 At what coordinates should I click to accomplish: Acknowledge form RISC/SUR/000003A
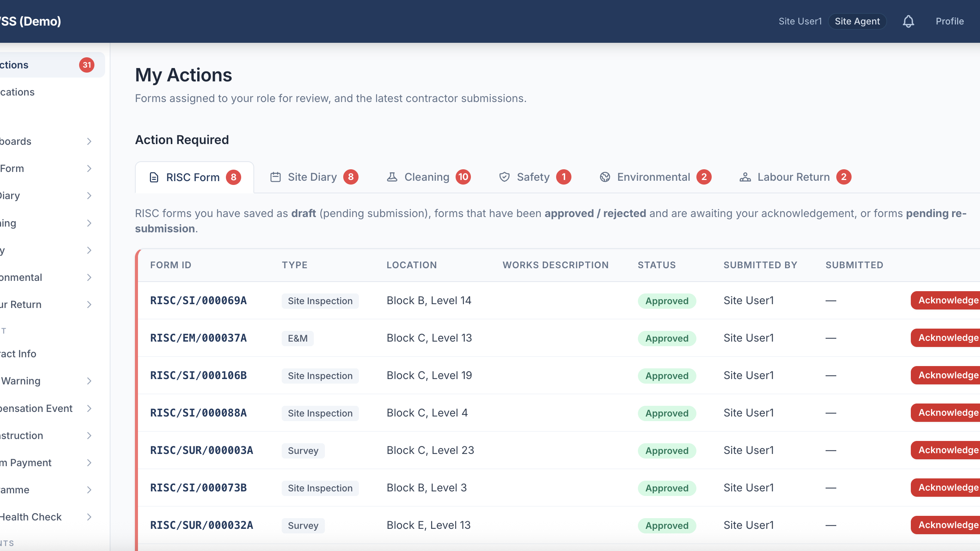945,450
